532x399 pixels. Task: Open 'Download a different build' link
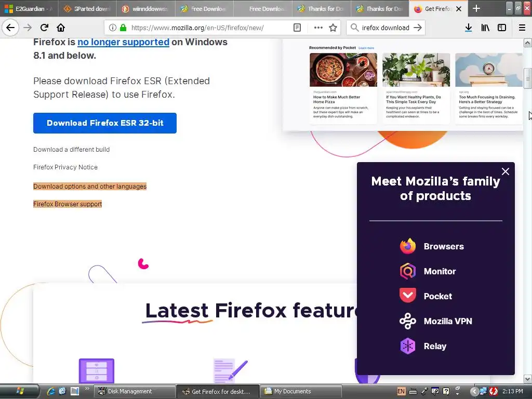tap(71, 149)
